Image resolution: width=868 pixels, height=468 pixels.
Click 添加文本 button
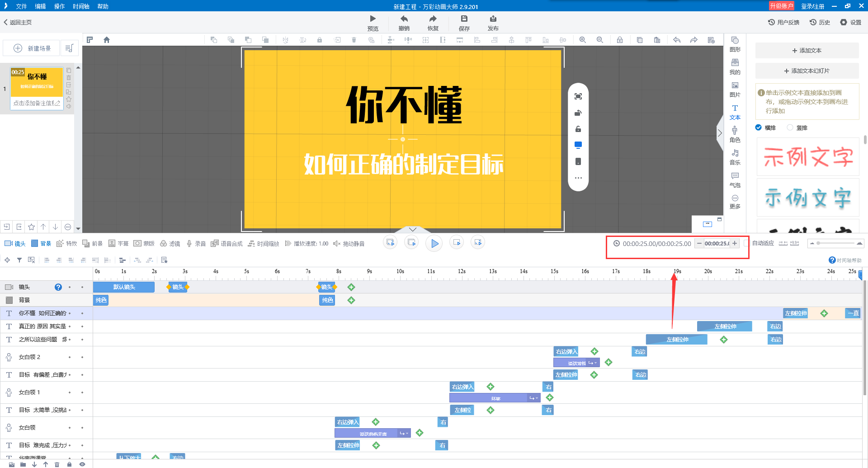click(807, 51)
